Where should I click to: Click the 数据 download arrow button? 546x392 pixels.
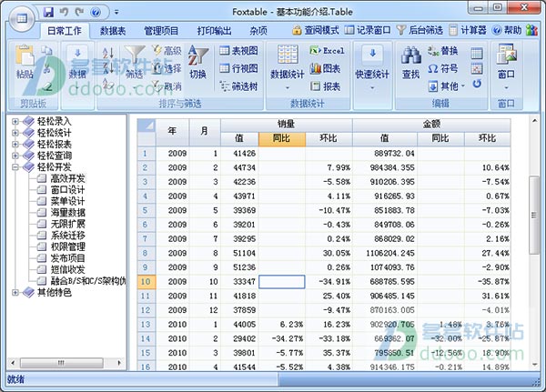click(77, 62)
